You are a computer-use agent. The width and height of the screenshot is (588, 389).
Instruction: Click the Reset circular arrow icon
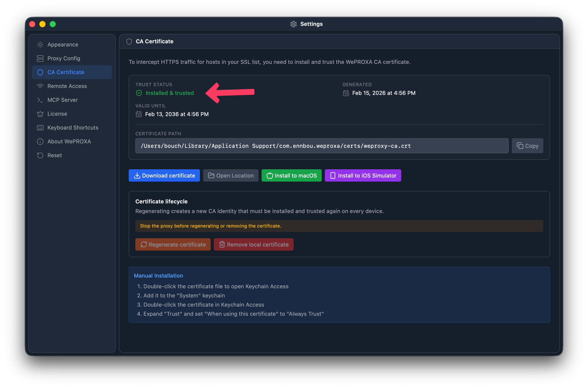[40, 156]
